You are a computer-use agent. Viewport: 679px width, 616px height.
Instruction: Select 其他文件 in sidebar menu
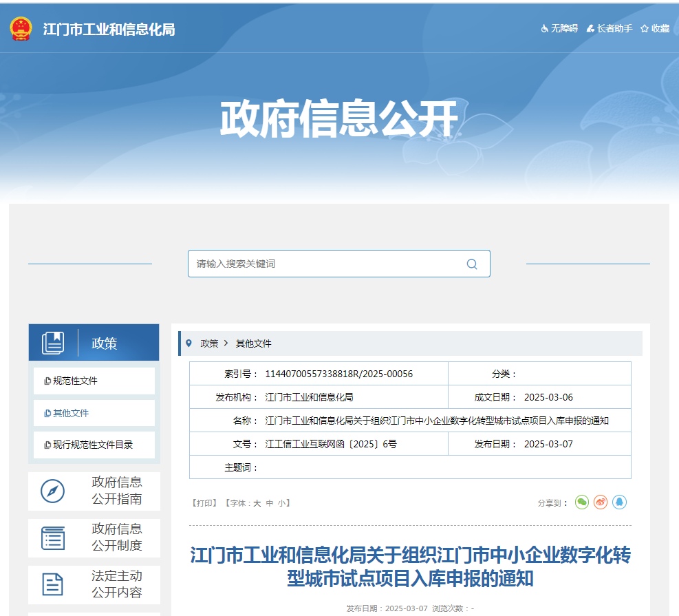71,413
